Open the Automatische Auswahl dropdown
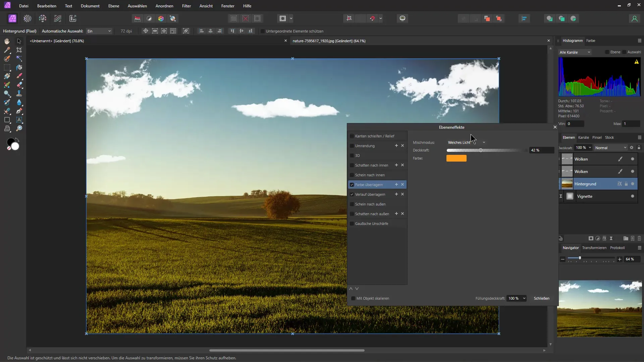The image size is (644, 362). 99,31
